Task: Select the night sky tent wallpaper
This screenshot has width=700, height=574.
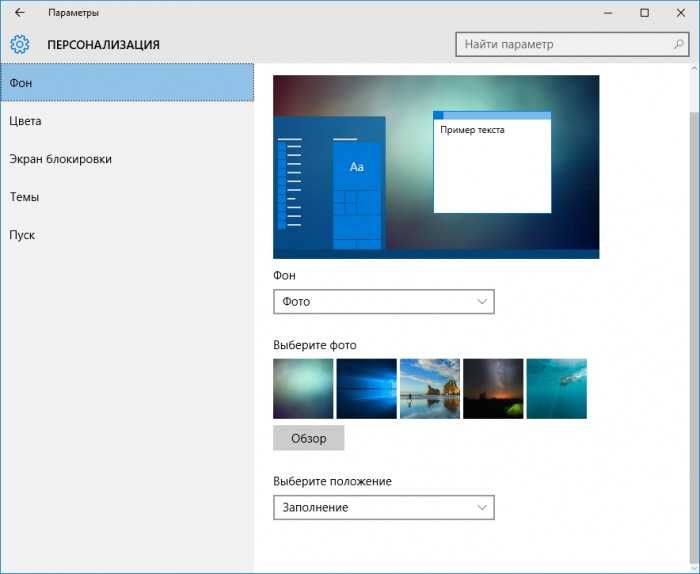Action: (x=493, y=389)
